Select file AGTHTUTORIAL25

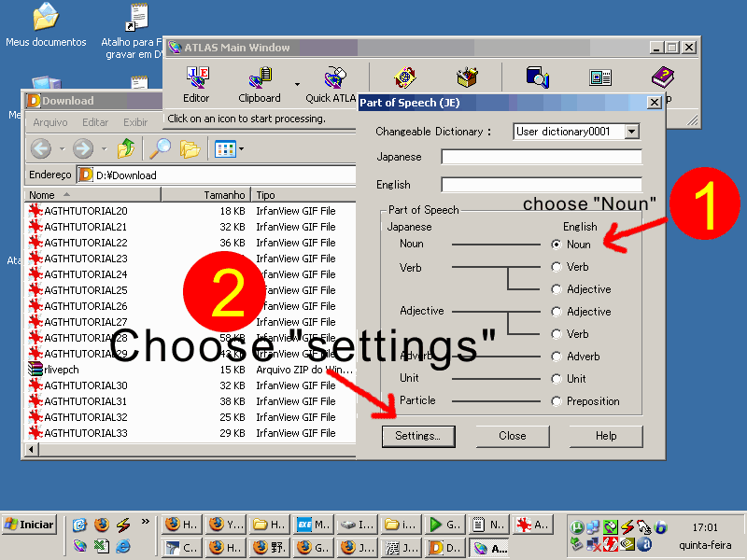point(86,290)
